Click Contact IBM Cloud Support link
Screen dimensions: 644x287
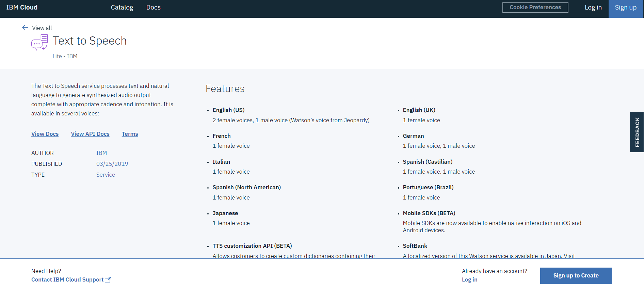(x=67, y=280)
